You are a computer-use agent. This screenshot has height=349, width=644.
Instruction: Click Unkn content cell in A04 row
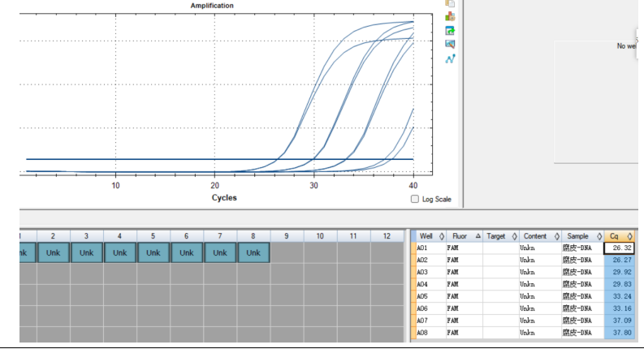coord(540,284)
